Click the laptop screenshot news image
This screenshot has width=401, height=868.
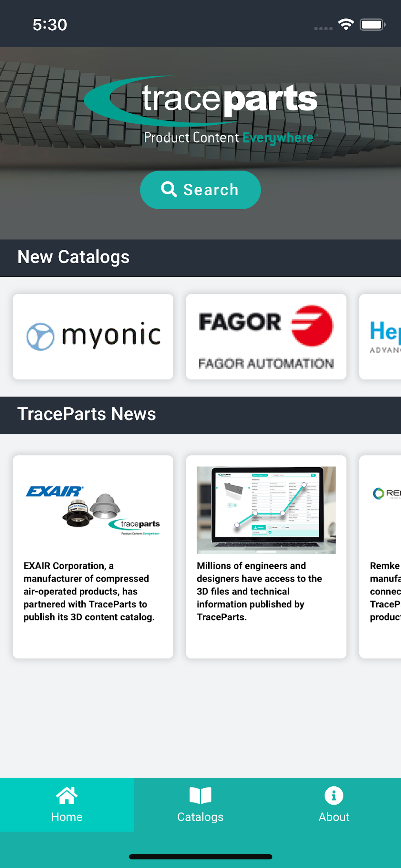click(266, 510)
